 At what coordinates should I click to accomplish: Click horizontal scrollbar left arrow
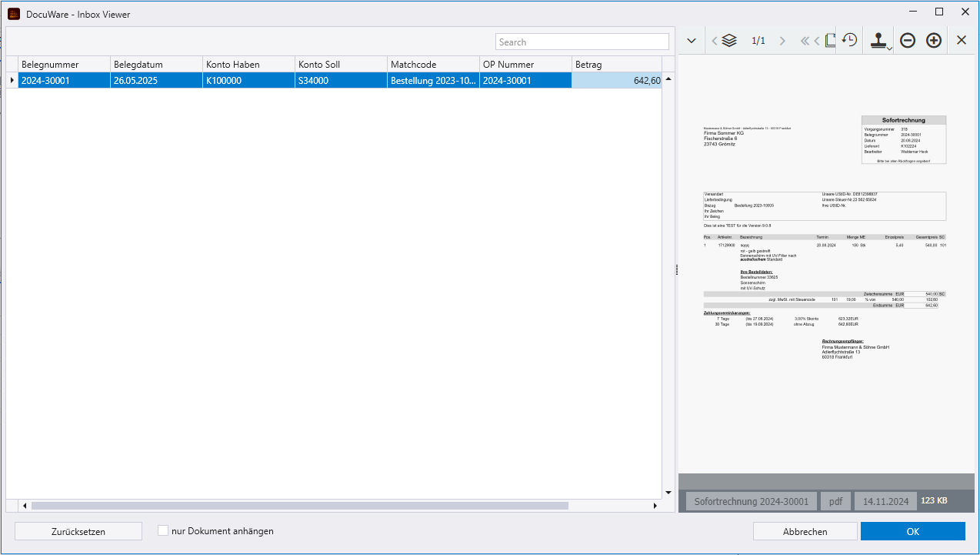(25, 506)
